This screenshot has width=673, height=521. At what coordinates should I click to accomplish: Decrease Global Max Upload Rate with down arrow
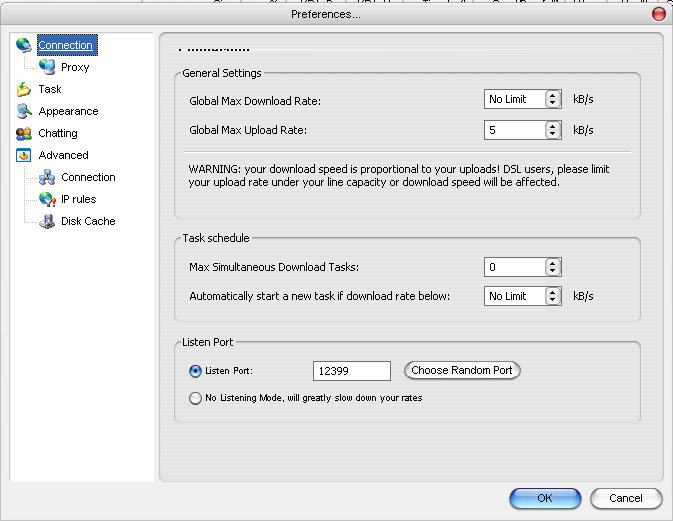coord(553,134)
